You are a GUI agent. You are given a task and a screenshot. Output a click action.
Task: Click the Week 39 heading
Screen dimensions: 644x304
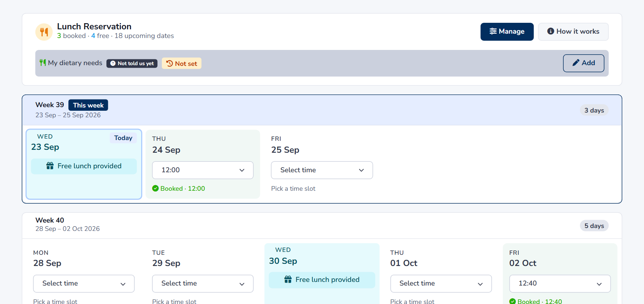pos(50,105)
